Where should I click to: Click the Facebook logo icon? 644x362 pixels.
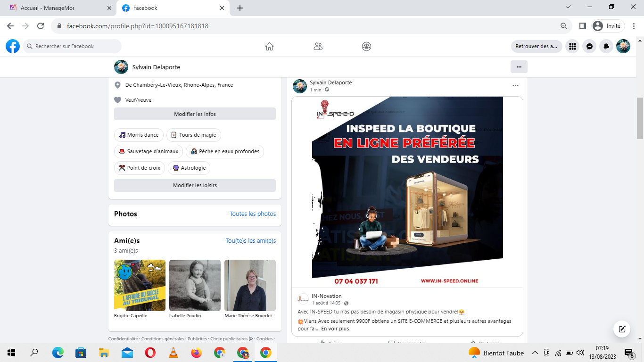pos(13,46)
